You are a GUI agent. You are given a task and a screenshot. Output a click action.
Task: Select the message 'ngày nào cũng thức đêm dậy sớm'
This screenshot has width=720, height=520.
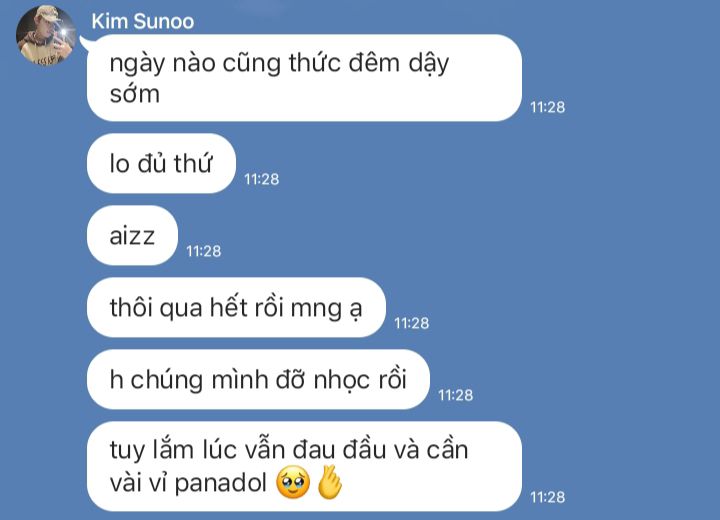click(x=304, y=78)
